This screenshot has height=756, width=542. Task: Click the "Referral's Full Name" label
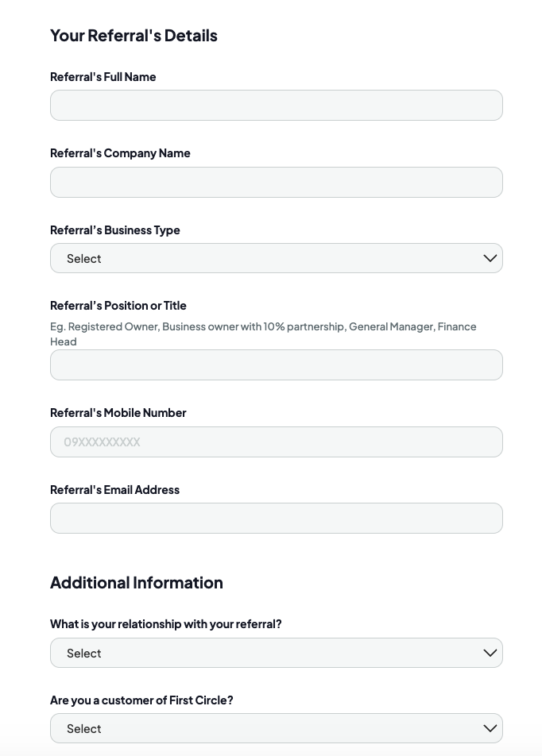click(103, 77)
